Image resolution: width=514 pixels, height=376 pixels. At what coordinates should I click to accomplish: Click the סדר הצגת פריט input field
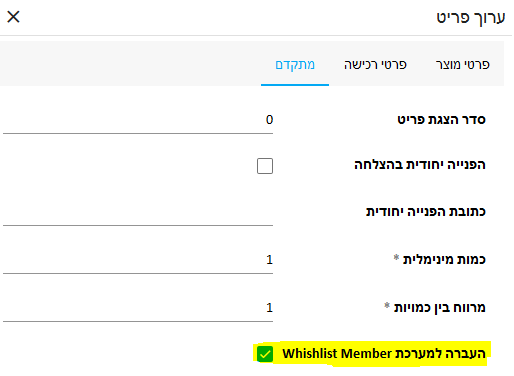[138, 120]
